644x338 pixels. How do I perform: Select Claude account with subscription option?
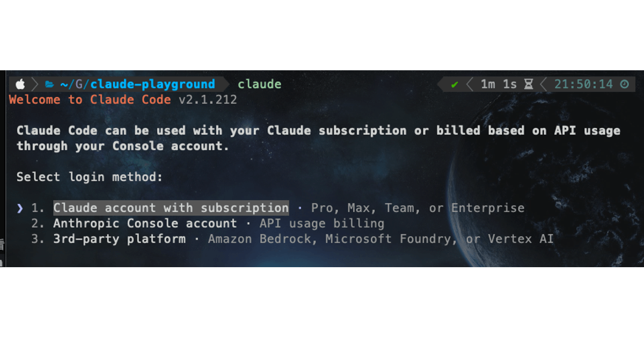click(171, 208)
